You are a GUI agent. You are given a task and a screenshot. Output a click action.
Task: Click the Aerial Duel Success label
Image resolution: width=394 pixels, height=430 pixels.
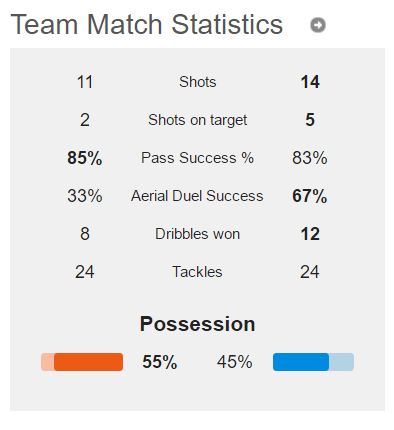(197, 196)
